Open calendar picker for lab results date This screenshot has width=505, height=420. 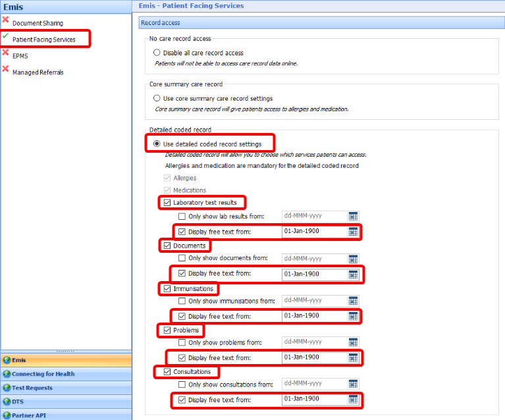pos(353,217)
